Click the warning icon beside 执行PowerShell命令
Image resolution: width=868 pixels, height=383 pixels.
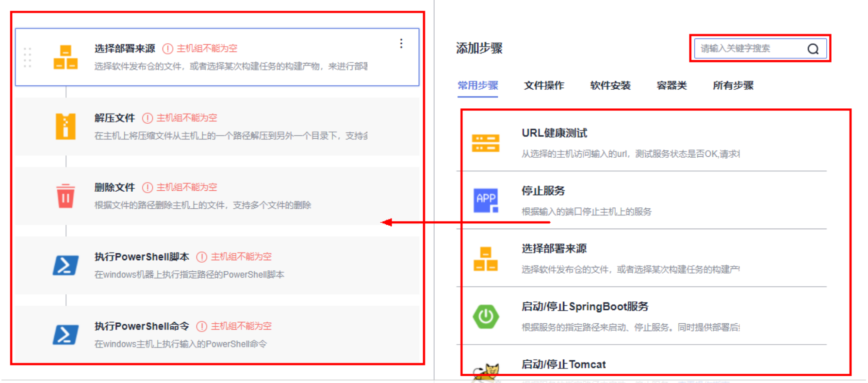coord(202,326)
